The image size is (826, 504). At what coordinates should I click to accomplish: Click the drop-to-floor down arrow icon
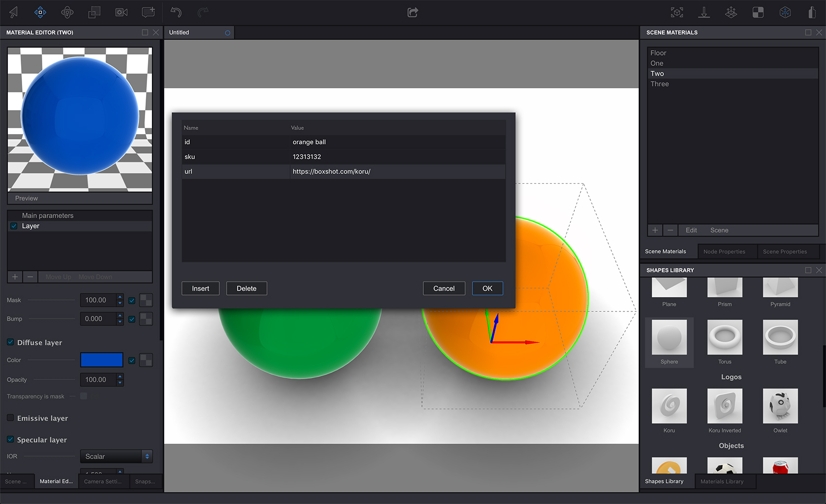pos(704,12)
